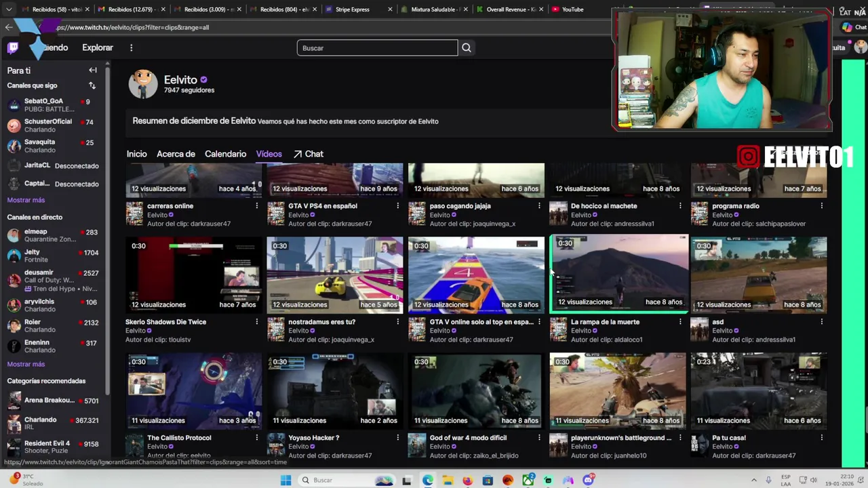Open Windows Start menu
Image resolution: width=868 pixels, height=488 pixels.
click(x=285, y=480)
